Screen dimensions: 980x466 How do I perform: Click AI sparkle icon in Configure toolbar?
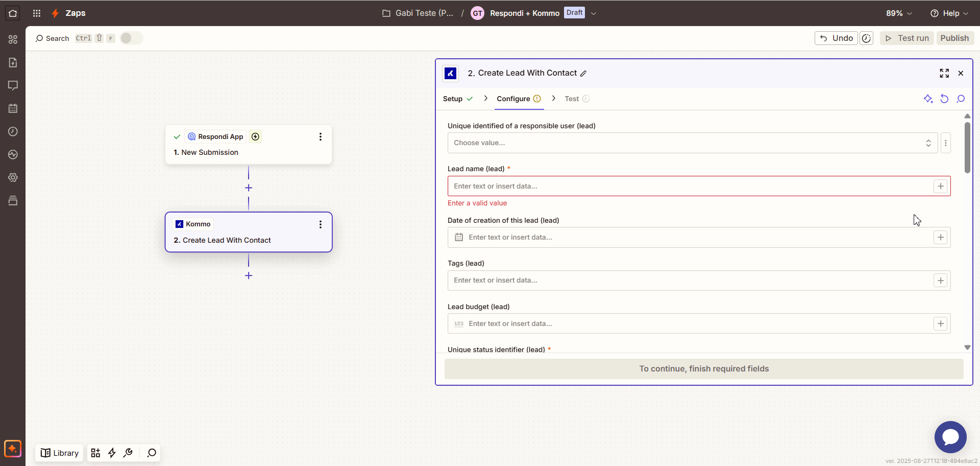click(x=928, y=99)
